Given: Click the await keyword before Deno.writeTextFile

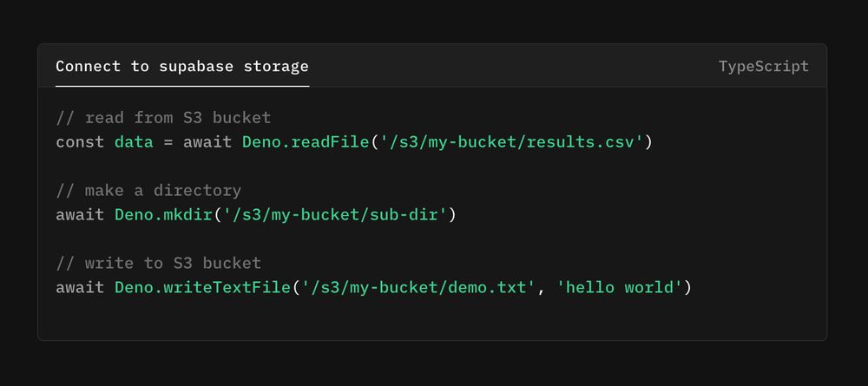Looking at the screenshot, I should click(x=80, y=288).
